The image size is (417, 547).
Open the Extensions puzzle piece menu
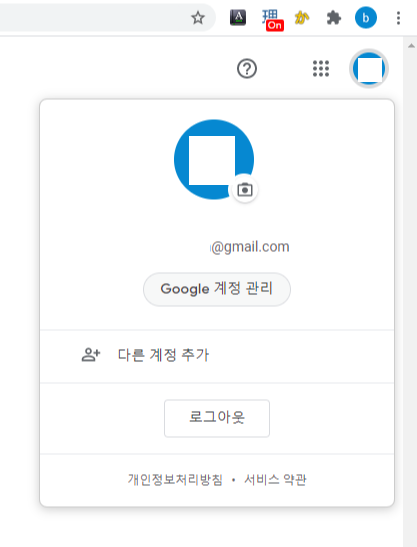pyautogui.click(x=334, y=17)
